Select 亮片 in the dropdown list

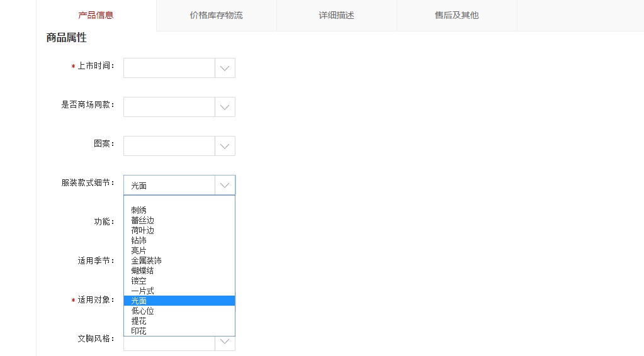click(x=179, y=250)
